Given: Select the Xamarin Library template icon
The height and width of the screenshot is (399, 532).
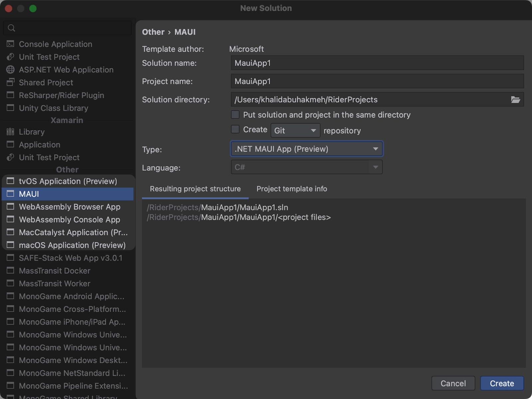Looking at the screenshot, I should [10, 132].
